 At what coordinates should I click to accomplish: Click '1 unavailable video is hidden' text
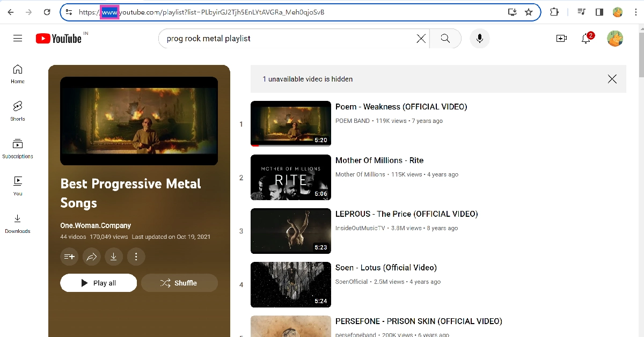(x=308, y=79)
